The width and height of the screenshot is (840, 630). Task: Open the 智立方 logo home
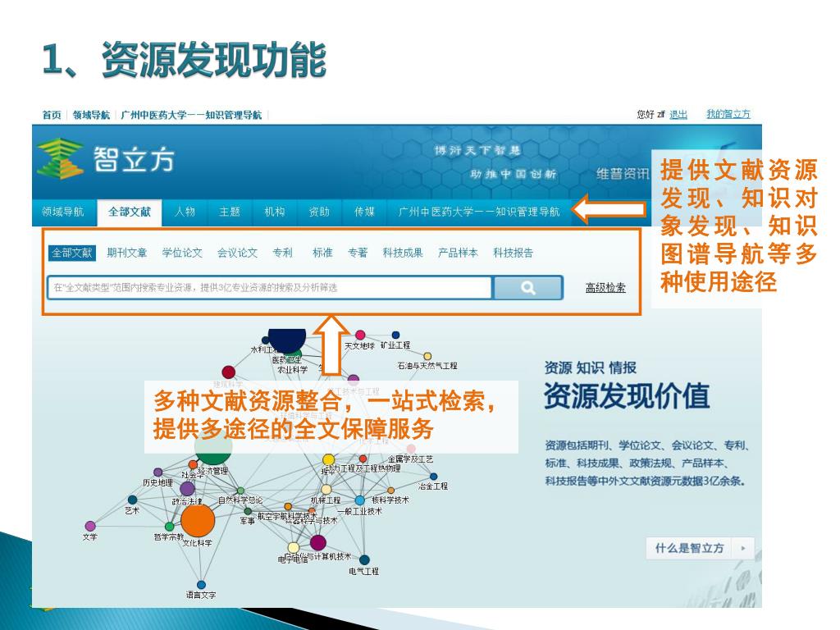pos(106,158)
